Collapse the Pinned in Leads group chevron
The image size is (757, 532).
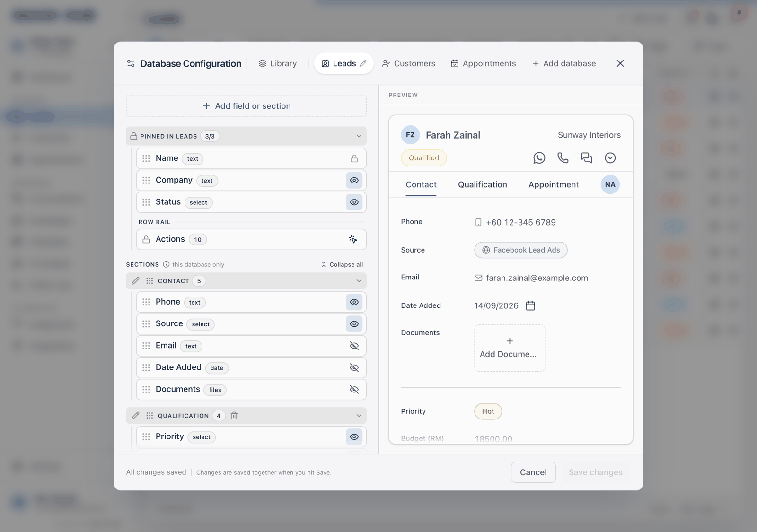pos(359,136)
